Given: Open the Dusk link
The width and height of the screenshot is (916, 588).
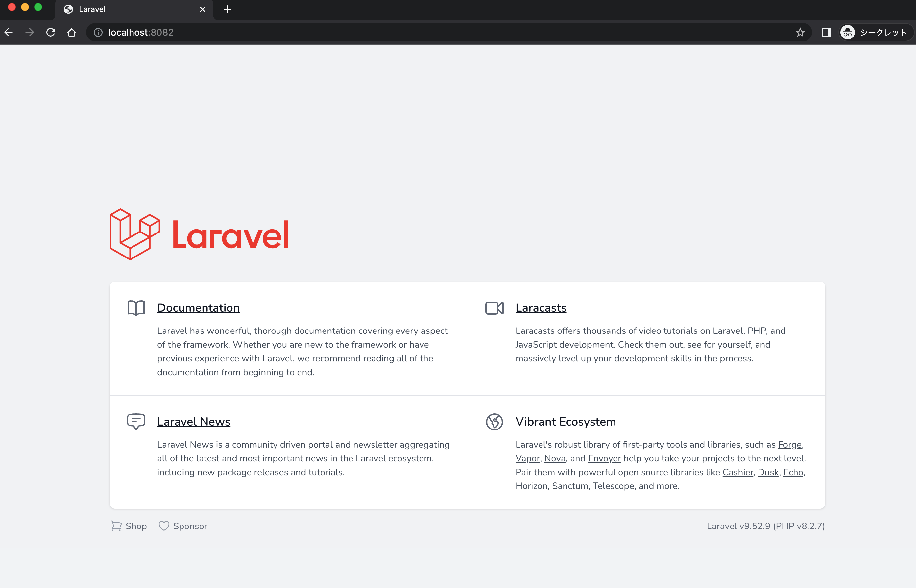Looking at the screenshot, I should (x=768, y=472).
